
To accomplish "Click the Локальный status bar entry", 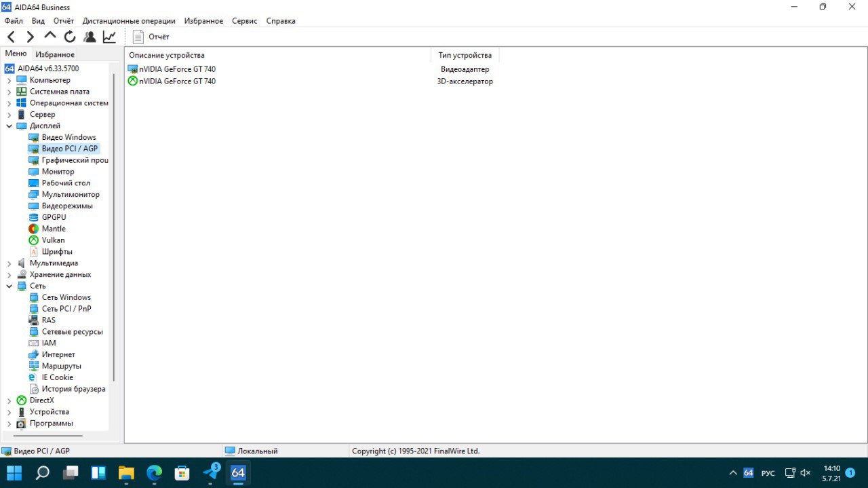I will (x=251, y=451).
